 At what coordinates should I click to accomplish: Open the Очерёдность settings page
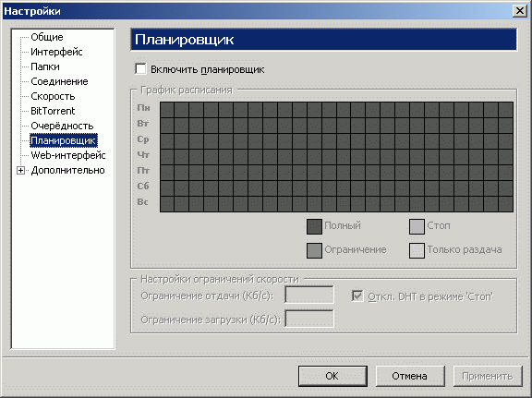click(62, 126)
